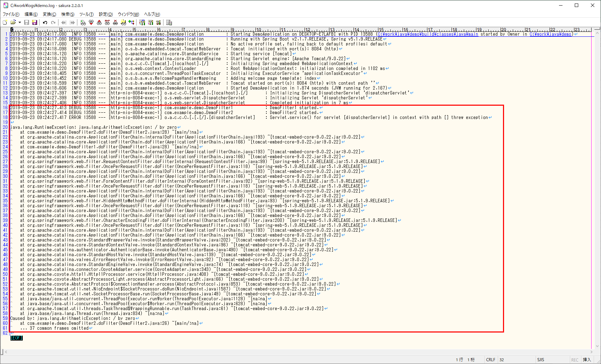
Task: Create a new document with the New icon
Action: (x=5, y=22)
